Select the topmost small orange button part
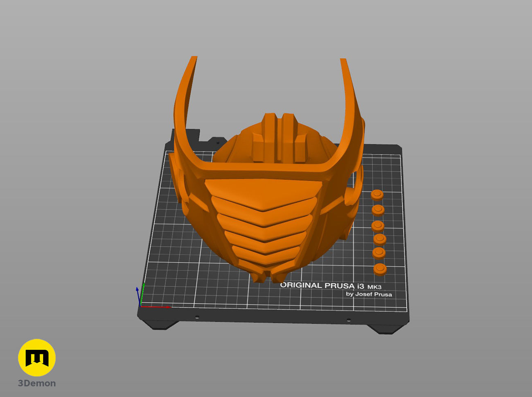 click(x=377, y=195)
